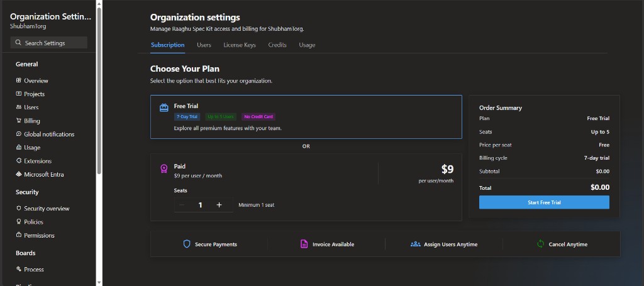Click the Up to 5 Users badge
The width and height of the screenshot is (644, 286).
coord(221,116)
